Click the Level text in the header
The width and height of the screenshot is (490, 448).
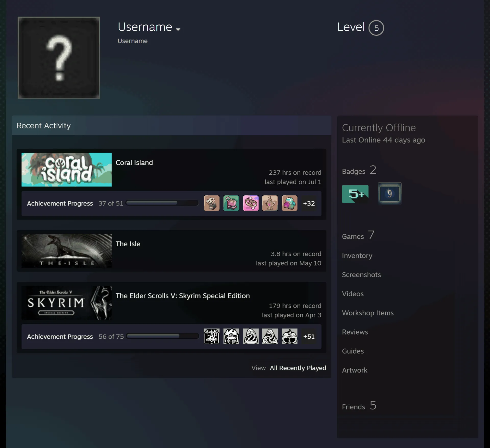point(351,27)
